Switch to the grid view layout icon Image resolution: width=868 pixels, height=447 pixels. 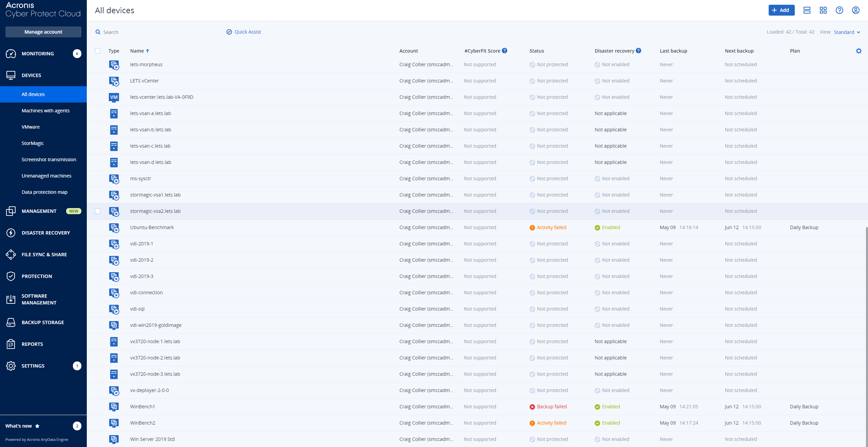823,10
